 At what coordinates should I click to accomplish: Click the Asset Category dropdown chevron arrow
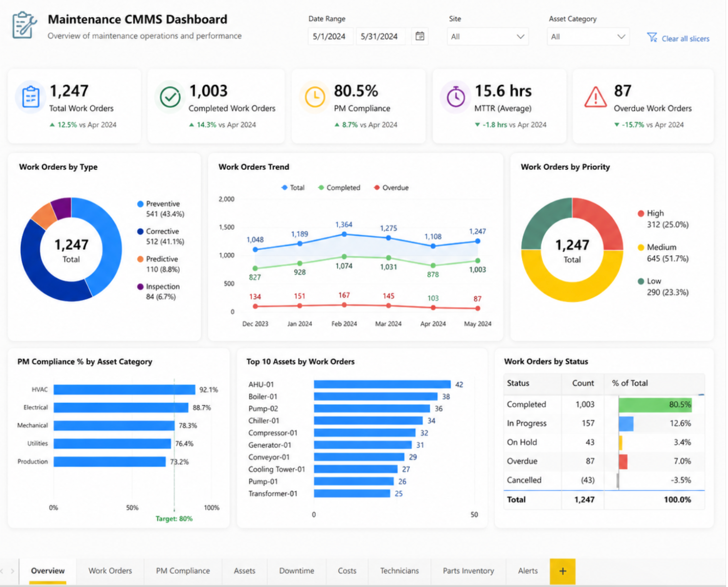(x=621, y=37)
